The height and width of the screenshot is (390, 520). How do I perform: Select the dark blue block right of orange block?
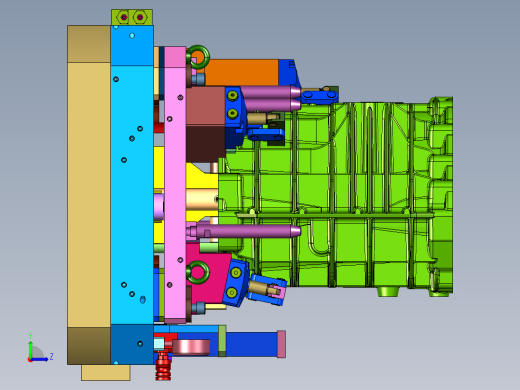coord(288,73)
